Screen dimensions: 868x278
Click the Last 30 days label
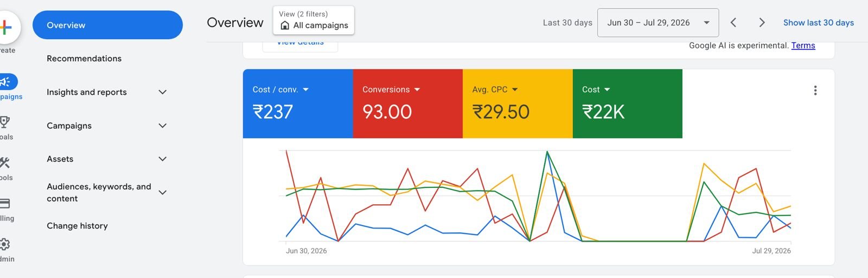[567, 23]
